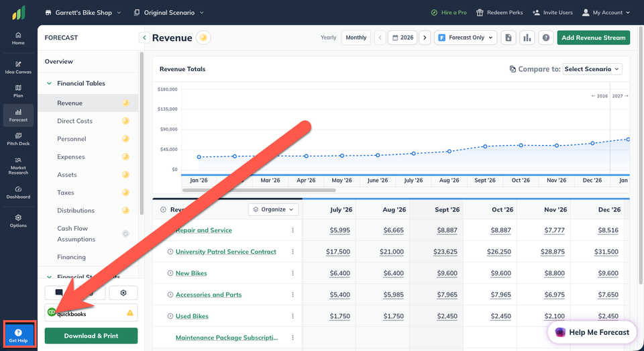Open University Patrol Service Contract link

click(x=226, y=252)
